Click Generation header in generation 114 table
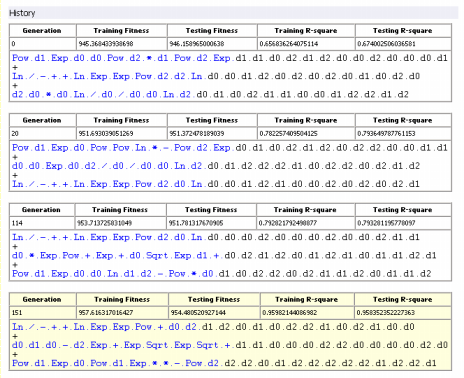 [41, 210]
